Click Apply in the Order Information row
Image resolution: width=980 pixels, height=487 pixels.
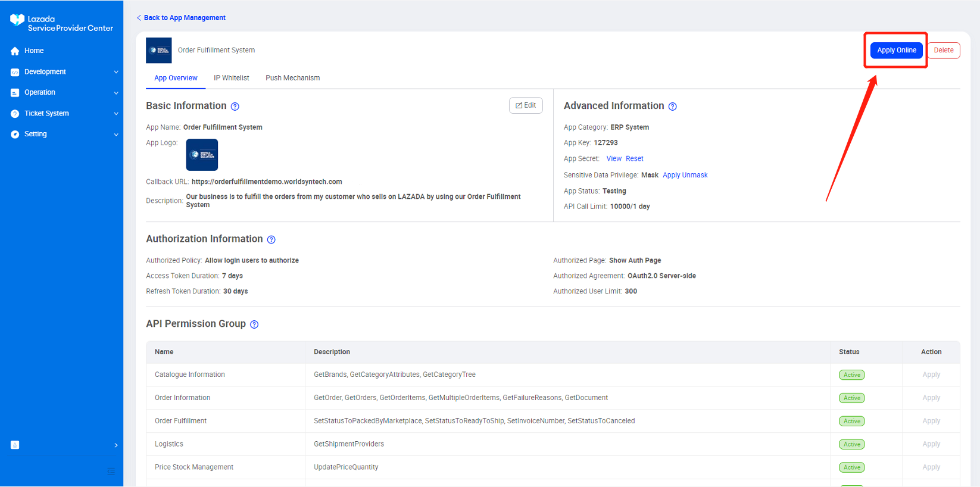coord(931,398)
